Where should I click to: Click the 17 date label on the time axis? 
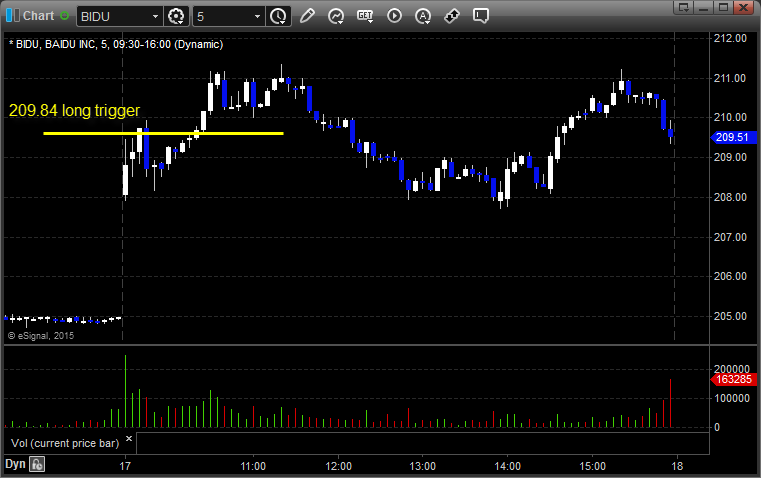(x=125, y=466)
